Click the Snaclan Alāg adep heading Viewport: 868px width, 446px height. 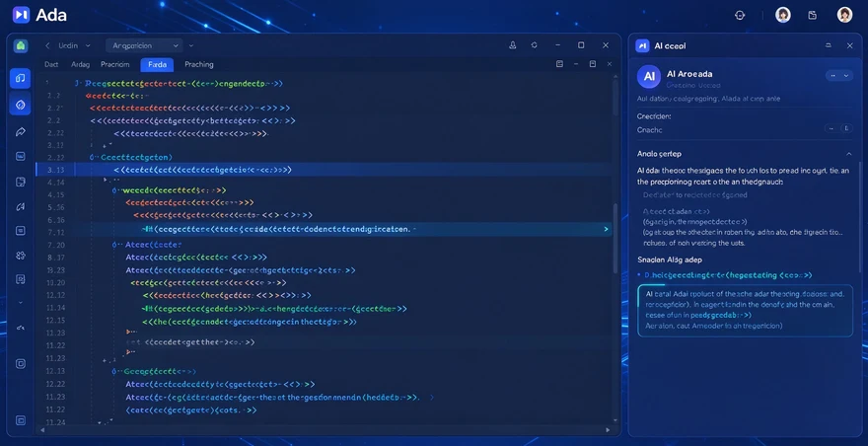670,260
